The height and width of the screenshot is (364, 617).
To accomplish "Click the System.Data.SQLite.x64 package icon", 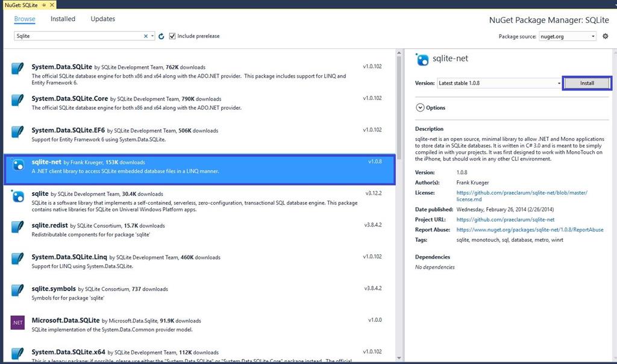I will [x=17, y=353].
